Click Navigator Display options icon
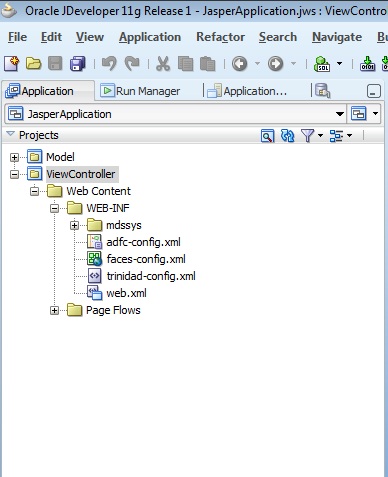Screen dimensions: 388x477 click(336, 135)
